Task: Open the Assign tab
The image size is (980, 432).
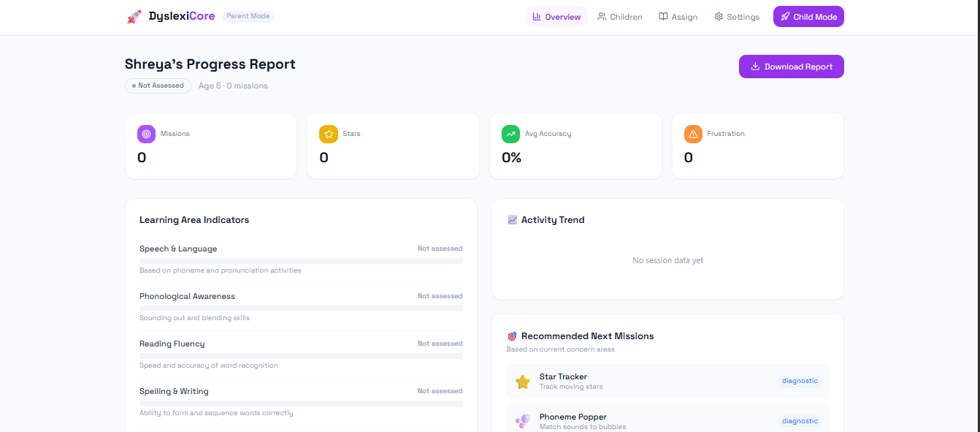Action: [x=678, y=17]
